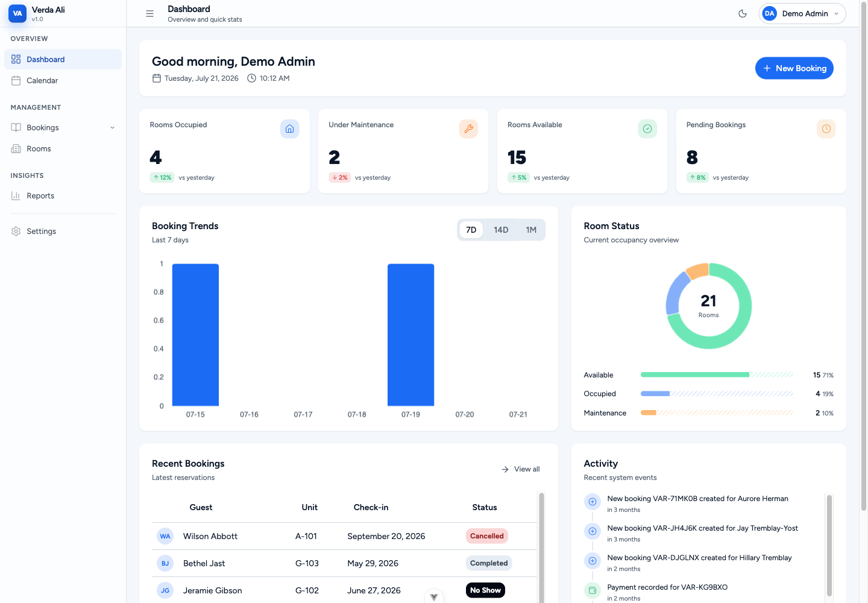
Task: Click the 5% increase badge
Action: point(518,177)
